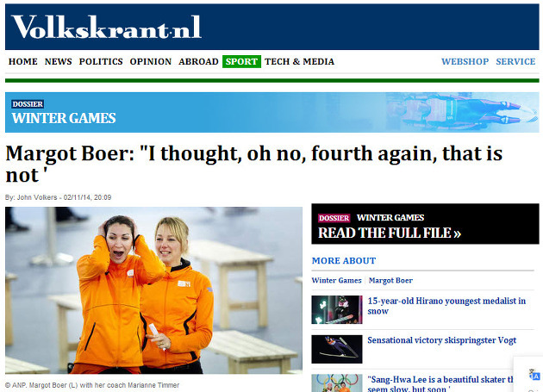Click the photo of Margot Boer and coach
Image resolution: width=543 pixels, height=392 pixels.
tap(153, 290)
